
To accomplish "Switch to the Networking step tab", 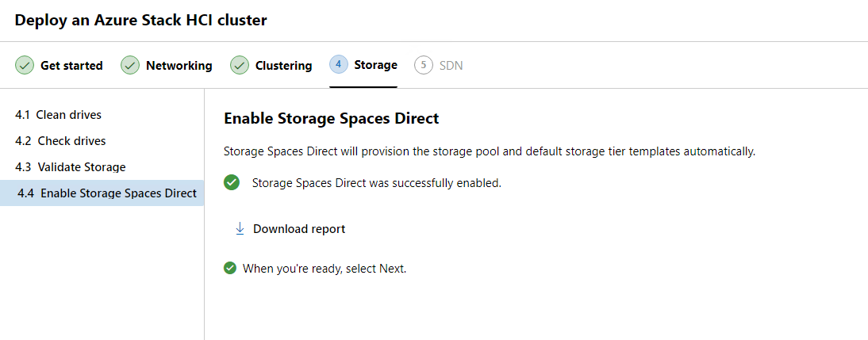I will [179, 66].
